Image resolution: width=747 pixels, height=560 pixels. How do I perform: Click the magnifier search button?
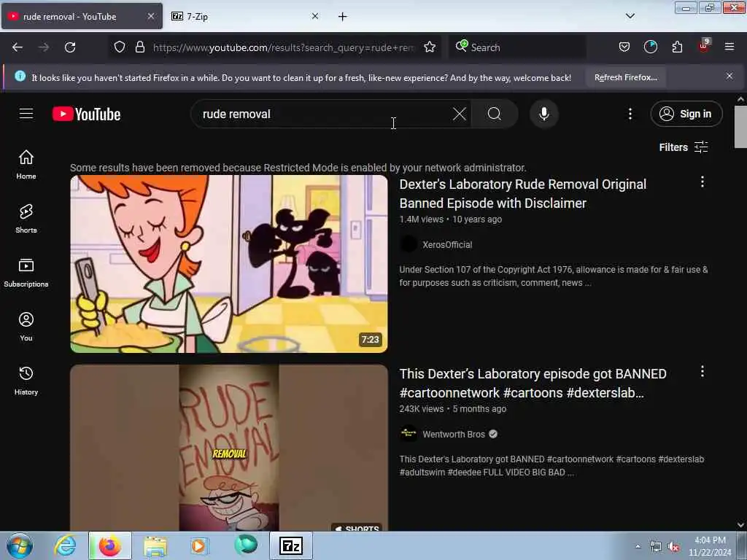tap(495, 114)
